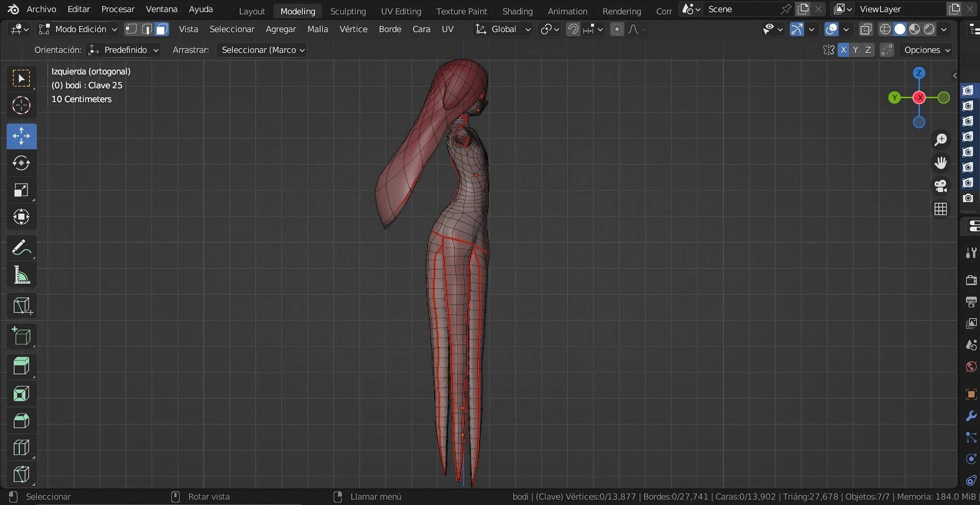Click the Select Box tool
980x505 pixels.
(21, 79)
